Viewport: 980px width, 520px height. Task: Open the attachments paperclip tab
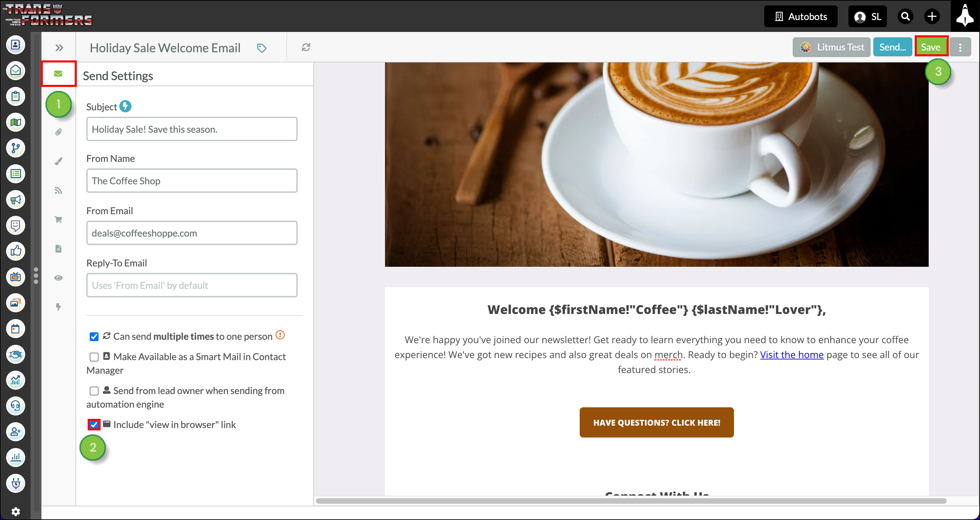[58, 132]
